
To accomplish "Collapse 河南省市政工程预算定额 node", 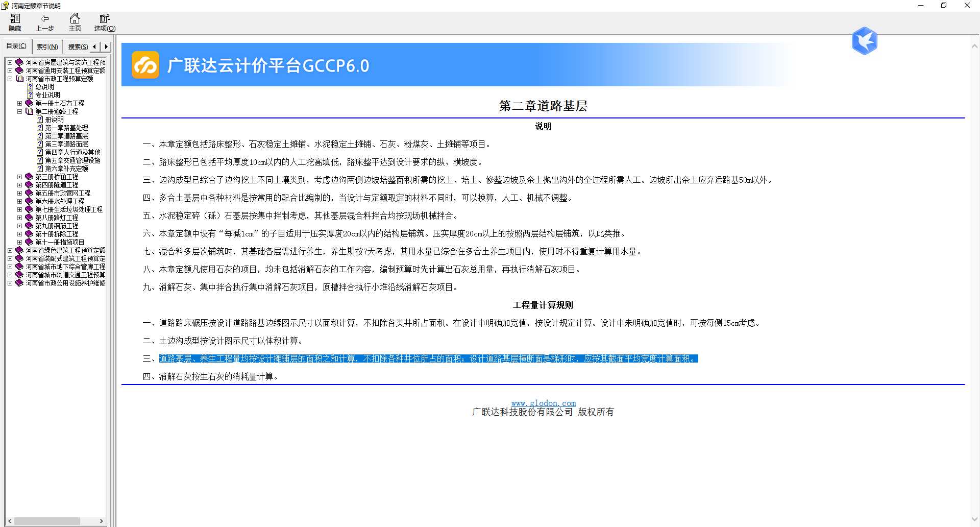I will [10, 79].
